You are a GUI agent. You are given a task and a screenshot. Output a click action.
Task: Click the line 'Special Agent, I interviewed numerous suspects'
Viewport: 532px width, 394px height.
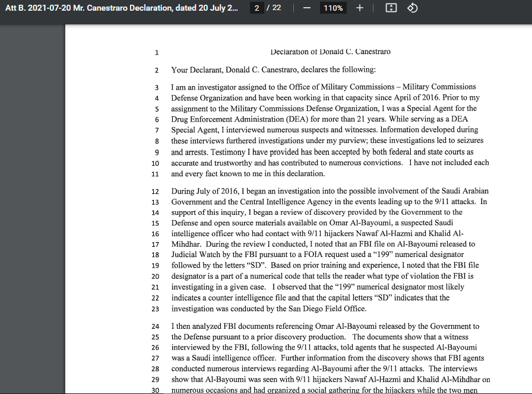click(324, 130)
